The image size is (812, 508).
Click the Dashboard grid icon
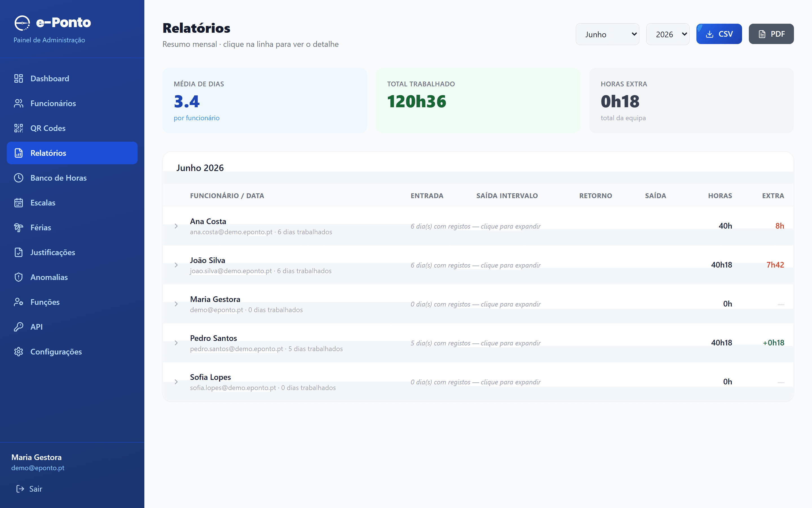[x=18, y=78]
